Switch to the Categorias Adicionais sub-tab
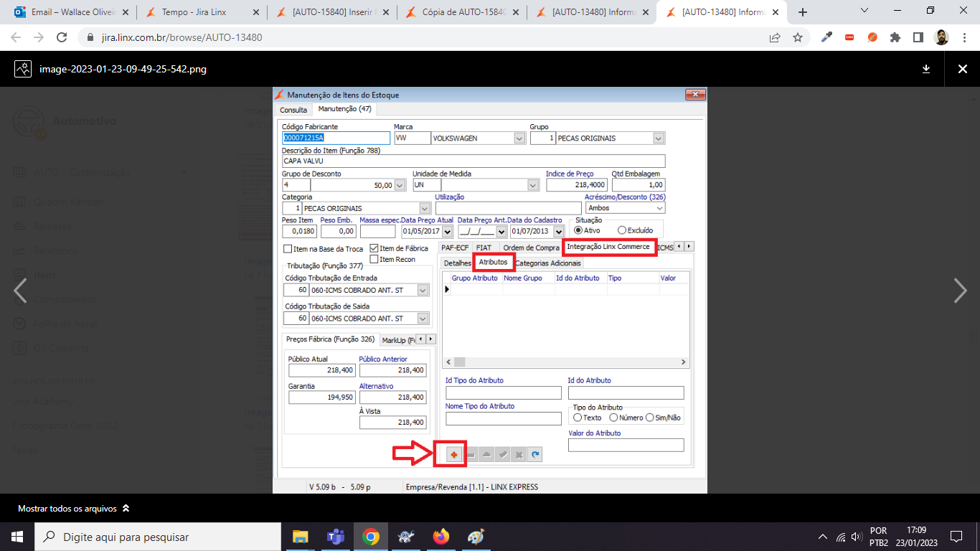The image size is (980, 551). coord(548,263)
